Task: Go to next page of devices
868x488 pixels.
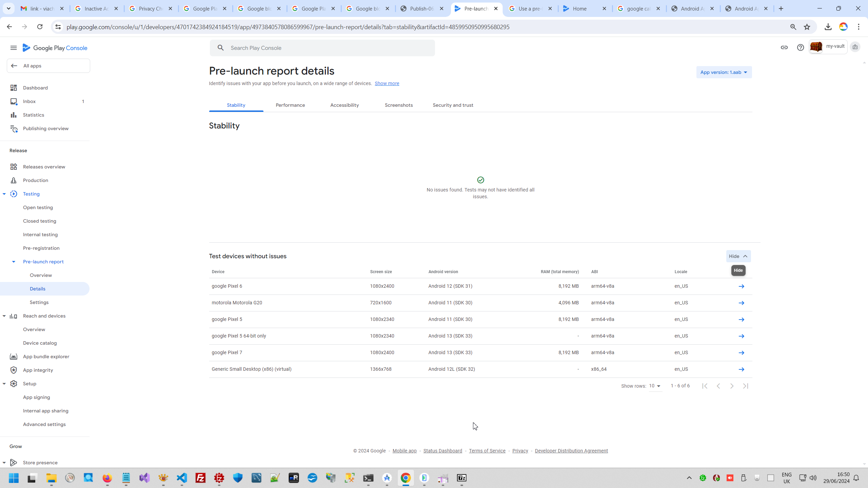Action: coord(732,386)
